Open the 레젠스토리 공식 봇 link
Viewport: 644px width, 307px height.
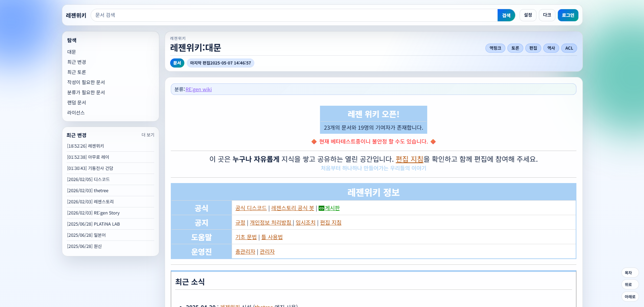click(x=293, y=208)
